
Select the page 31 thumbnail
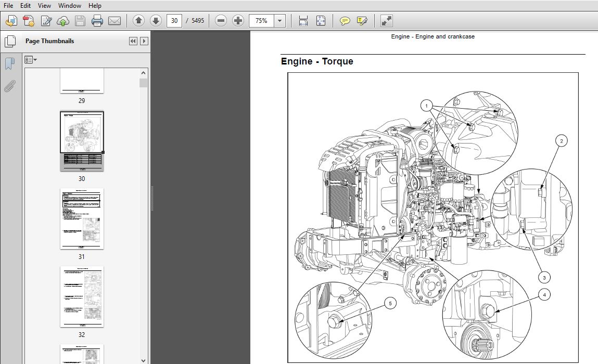click(82, 219)
